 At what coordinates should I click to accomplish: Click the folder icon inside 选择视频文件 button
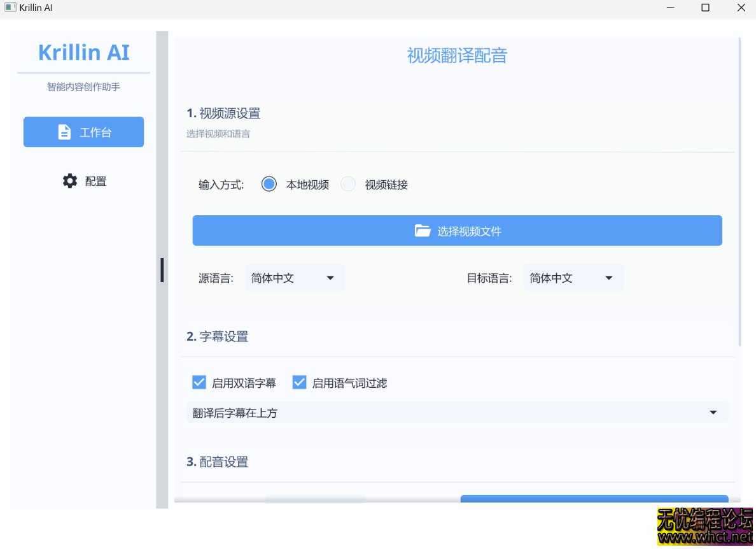(x=423, y=230)
